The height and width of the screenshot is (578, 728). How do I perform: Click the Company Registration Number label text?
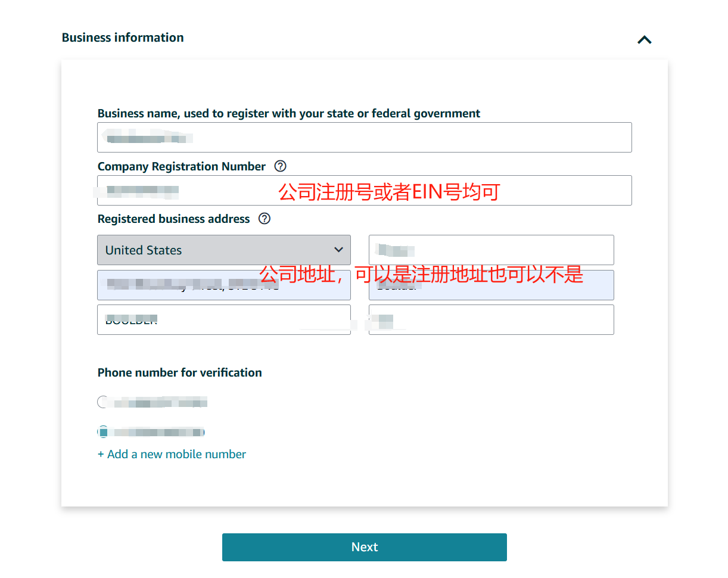pyautogui.click(x=181, y=166)
